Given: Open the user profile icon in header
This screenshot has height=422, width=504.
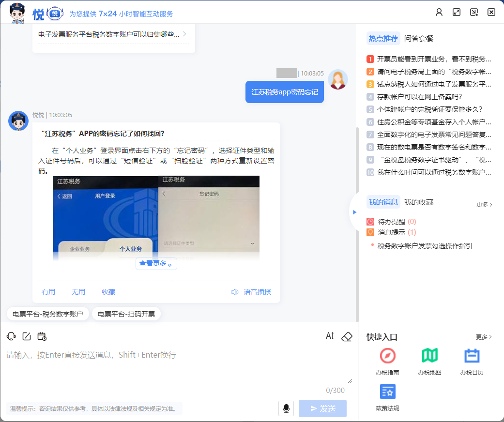Looking at the screenshot, I should coord(439,12).
